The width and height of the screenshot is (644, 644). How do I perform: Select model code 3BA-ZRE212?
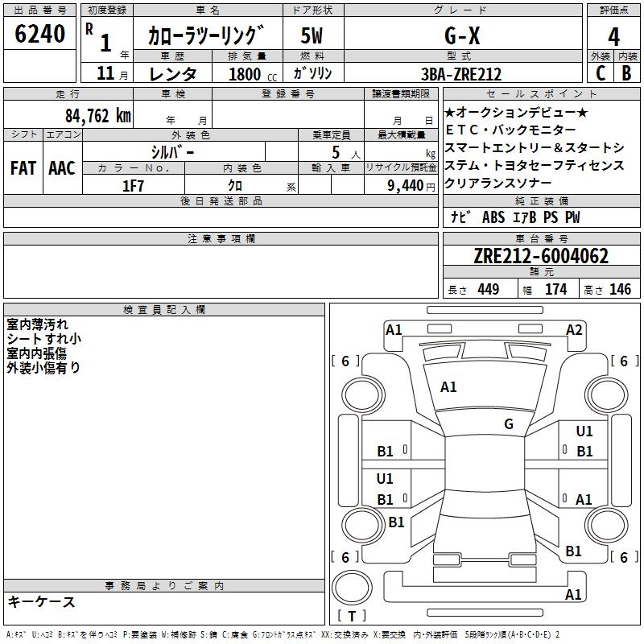[x=461, y=74]
